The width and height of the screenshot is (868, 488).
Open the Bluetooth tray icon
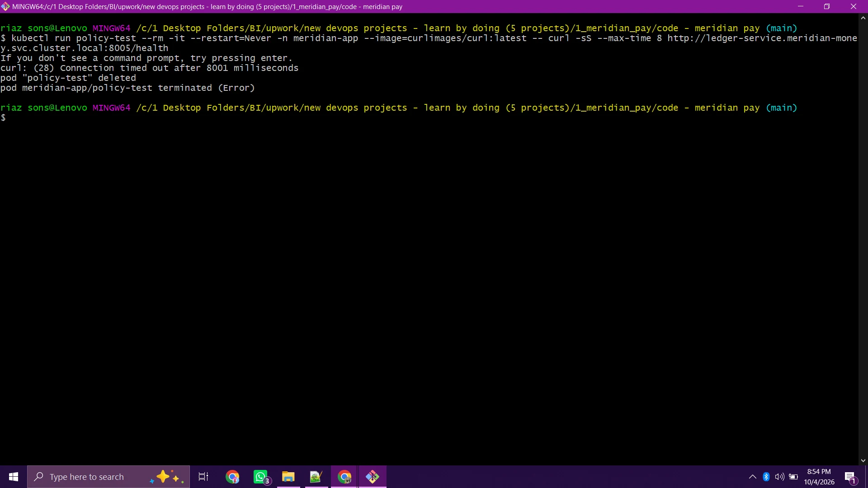[x=766, y=477]
